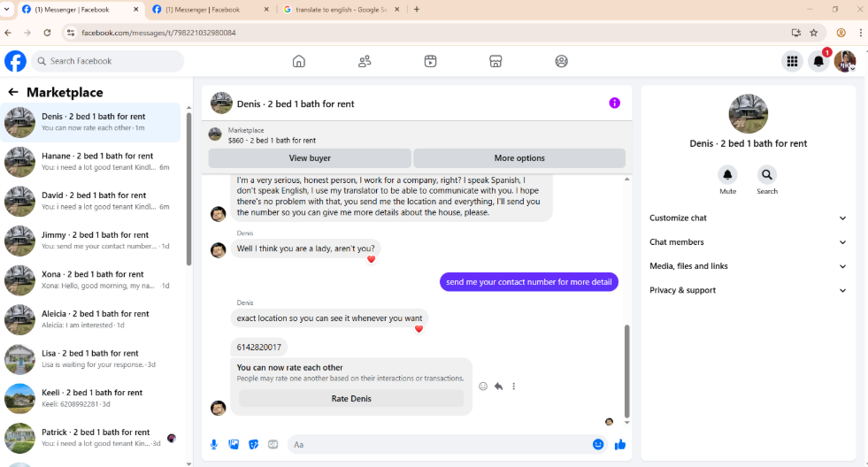
Task: Open browser three-dot menu
Action: [861, 33]
